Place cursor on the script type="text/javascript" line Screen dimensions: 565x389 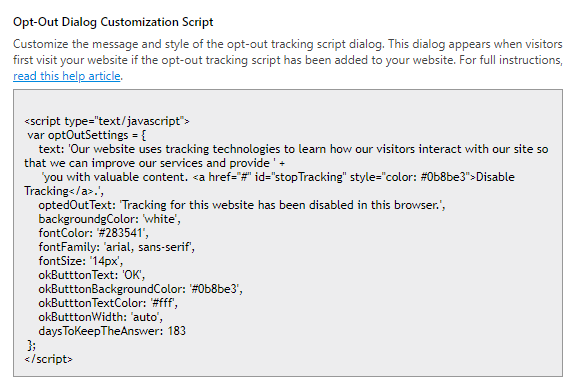pyautogui.click(x=107, y=121)
